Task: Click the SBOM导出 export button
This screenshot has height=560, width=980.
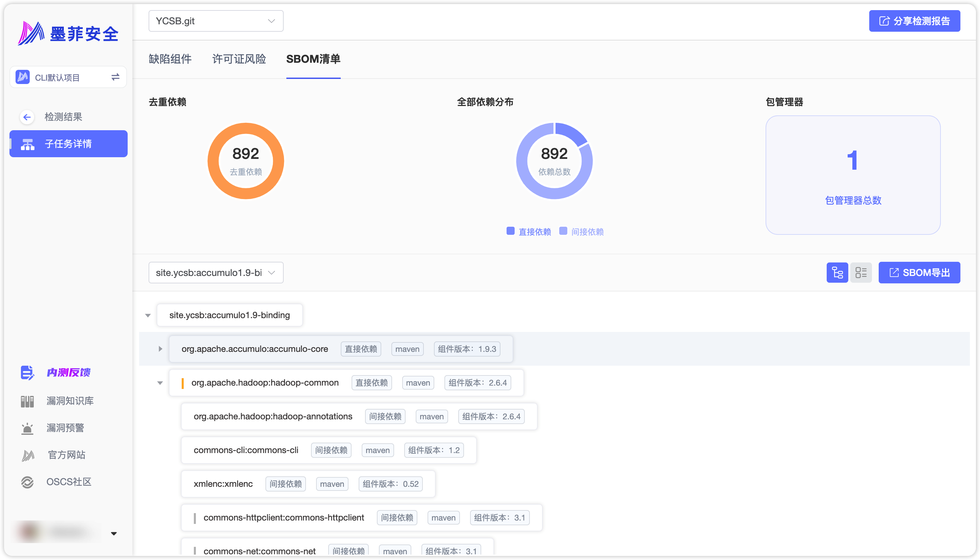Action: pyautogui.click(x=919, y=273)
